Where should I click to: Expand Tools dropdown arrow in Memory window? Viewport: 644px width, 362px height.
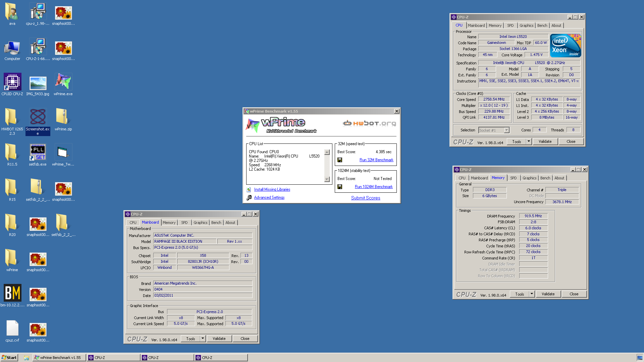pos(532,294)
